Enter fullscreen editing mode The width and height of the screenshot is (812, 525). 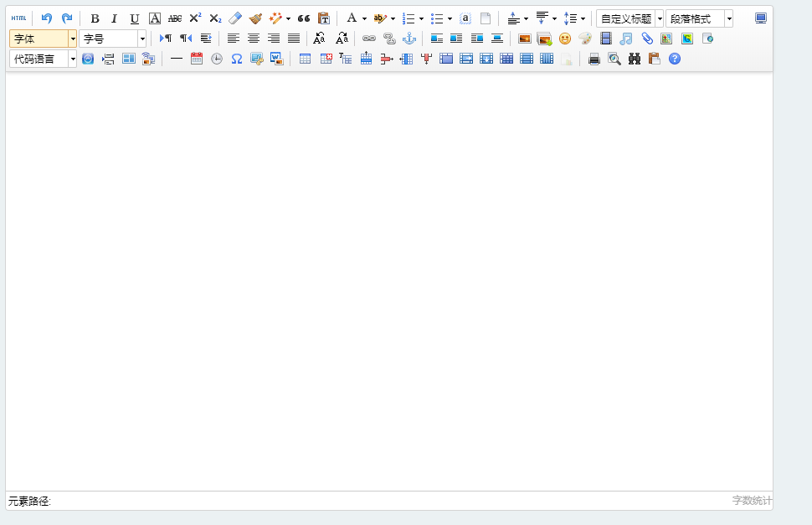(x=761, y=18)
